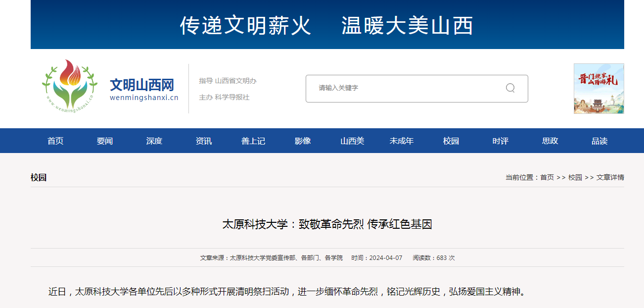
Task: Select 山西美 in the navigation bar
Action: coord(352,141)
